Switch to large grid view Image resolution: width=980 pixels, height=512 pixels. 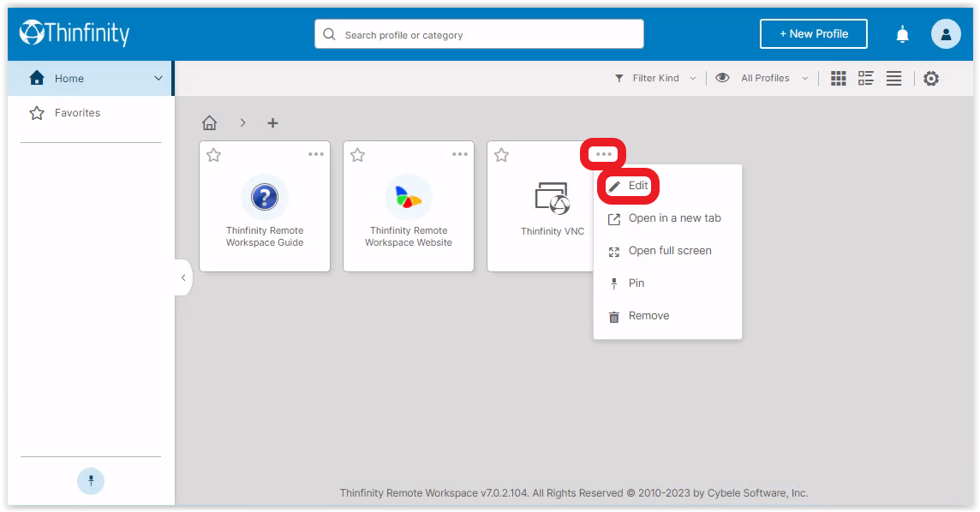(838, 78)
